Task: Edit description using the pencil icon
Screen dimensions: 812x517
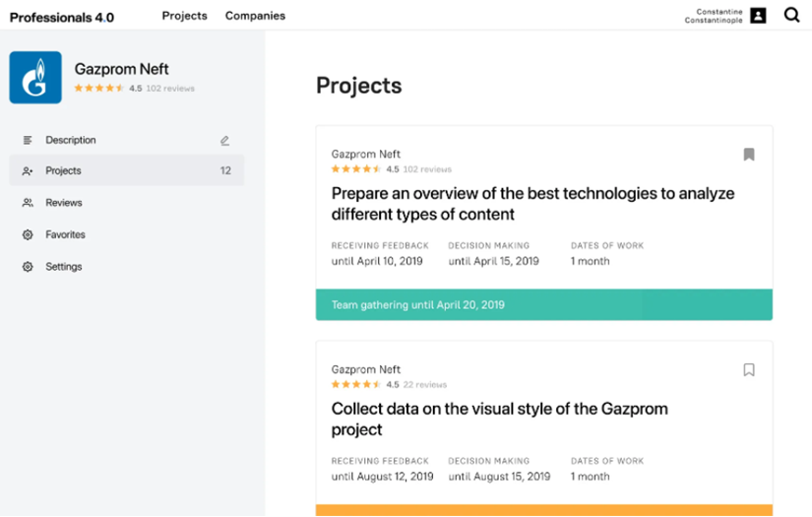Action: pos(224,141)
